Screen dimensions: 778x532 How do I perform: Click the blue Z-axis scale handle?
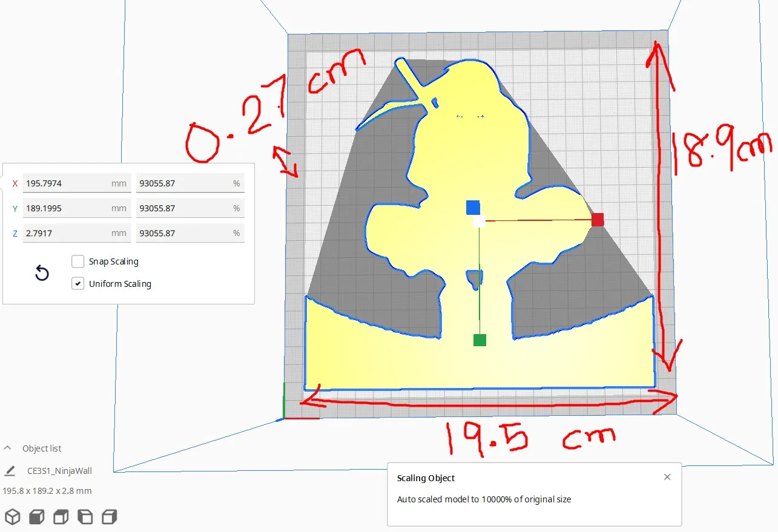[473, 208]
